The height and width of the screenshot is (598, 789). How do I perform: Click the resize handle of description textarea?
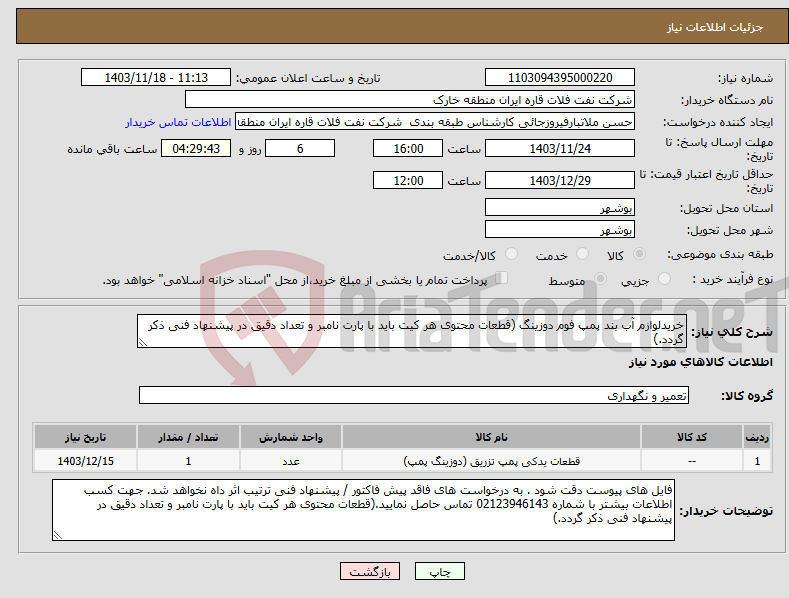143,342
